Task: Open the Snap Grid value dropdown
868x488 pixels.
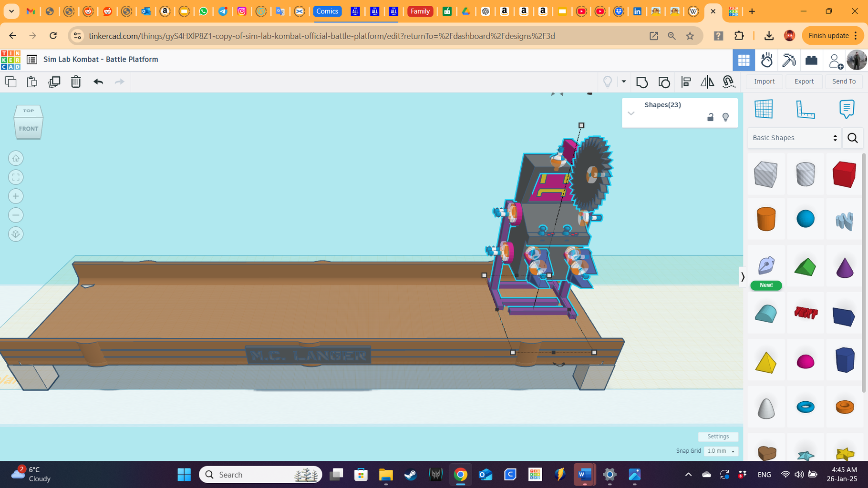Action: (721, 451)
